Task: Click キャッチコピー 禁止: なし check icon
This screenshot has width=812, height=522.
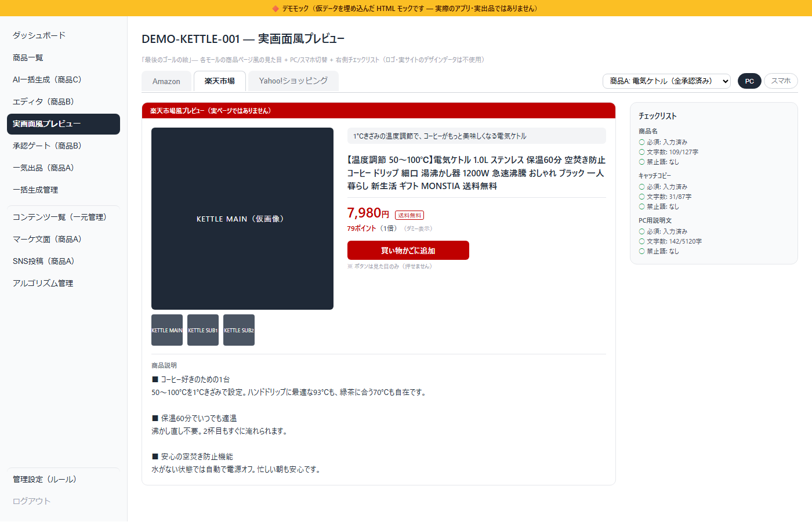Action: (x=642, y=206)
